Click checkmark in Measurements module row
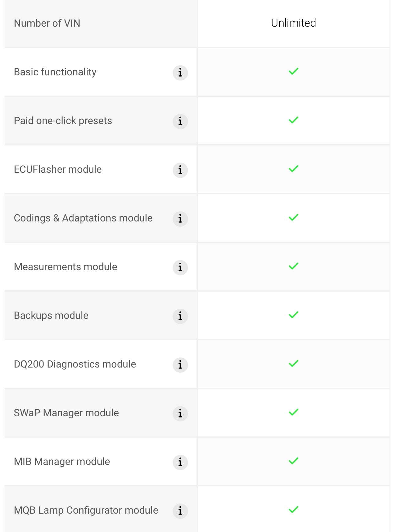The image size is (395, 532). click(293, 266)
